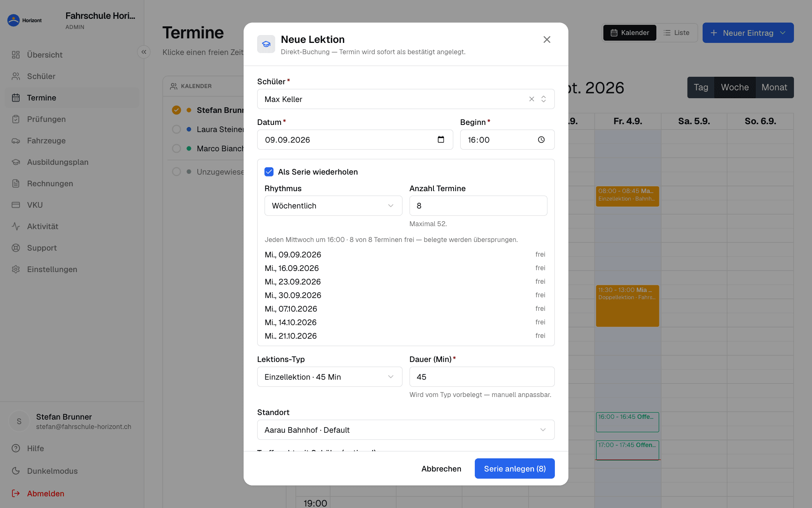Close the Neue Lektion dialog

[x=547, y=40]
